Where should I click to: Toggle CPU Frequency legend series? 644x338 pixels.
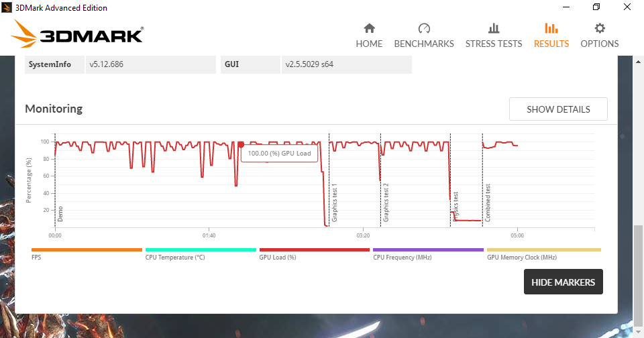pyautogui.click(x=428, y=253)
